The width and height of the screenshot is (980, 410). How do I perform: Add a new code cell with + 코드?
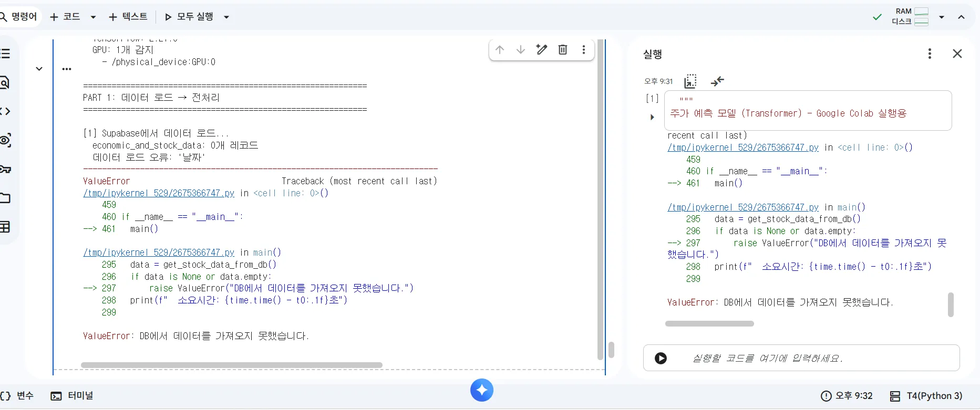[x=65, y=17]
